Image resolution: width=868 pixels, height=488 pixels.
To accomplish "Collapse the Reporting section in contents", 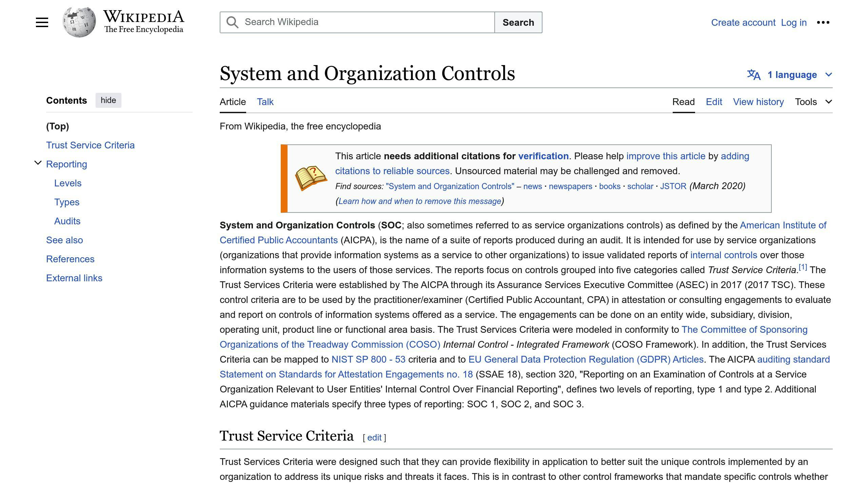I will 38,163.
